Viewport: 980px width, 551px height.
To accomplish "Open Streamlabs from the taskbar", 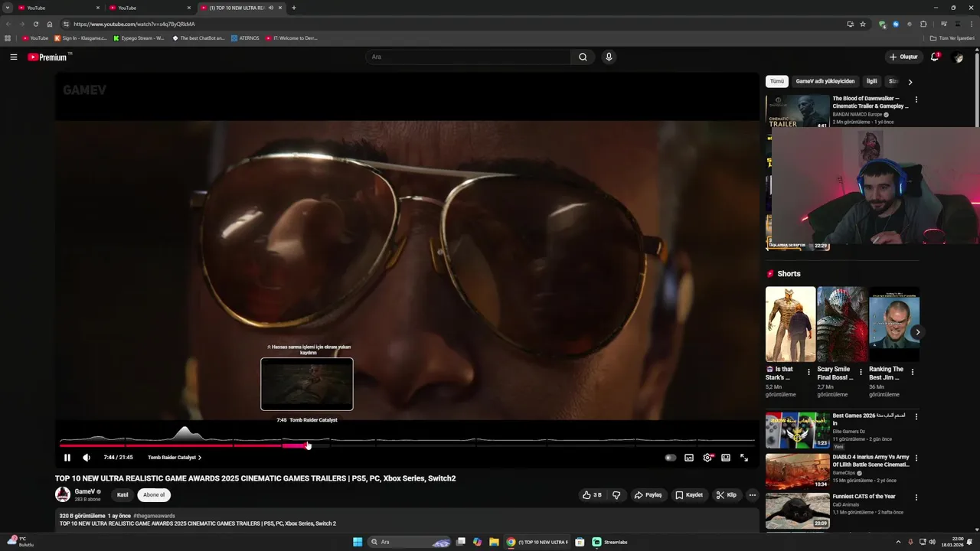I will 610,542.
